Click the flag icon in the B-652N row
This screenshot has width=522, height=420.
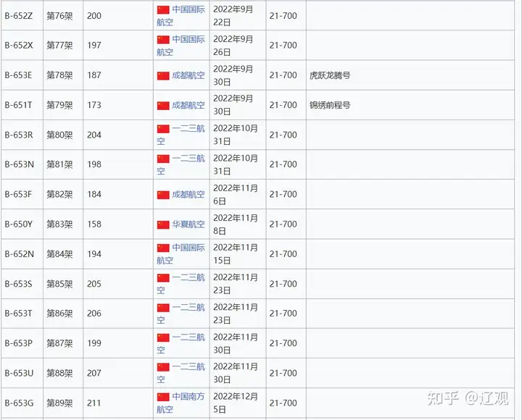click(x=163, y=248)
